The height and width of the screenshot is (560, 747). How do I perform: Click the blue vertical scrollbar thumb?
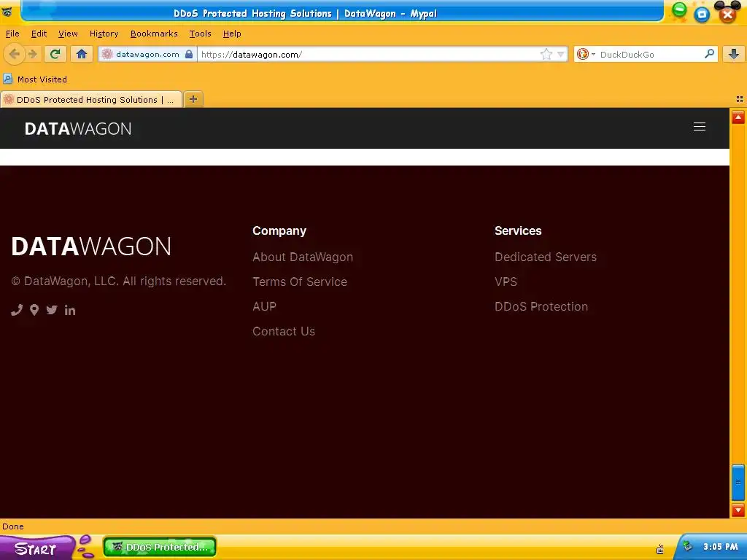[738, 483]
